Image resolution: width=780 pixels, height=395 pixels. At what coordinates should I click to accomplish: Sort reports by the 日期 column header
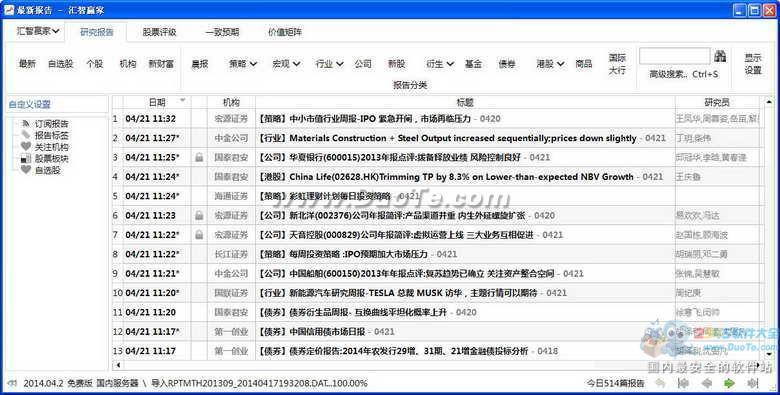(157, 102)
